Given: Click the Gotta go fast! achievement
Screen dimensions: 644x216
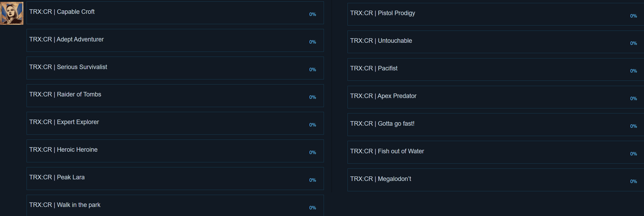Looking at the screenshot, I should pos(382,124).
